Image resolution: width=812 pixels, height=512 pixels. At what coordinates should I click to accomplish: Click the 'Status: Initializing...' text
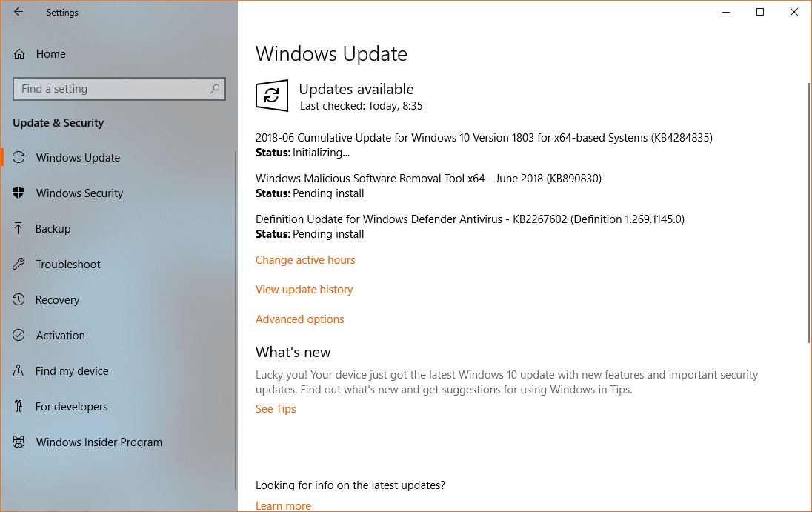tap(302, 153)
